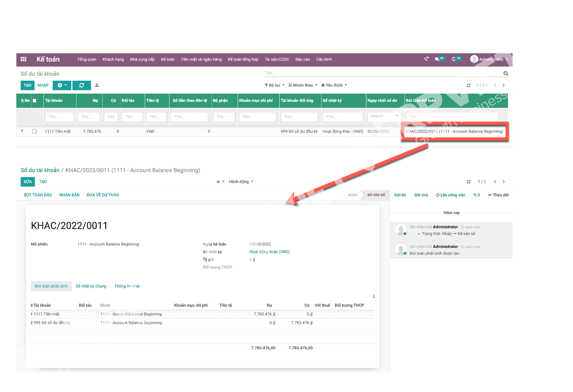Select the ĐÃ VÀO SỔ status stage

pos(376,195)
